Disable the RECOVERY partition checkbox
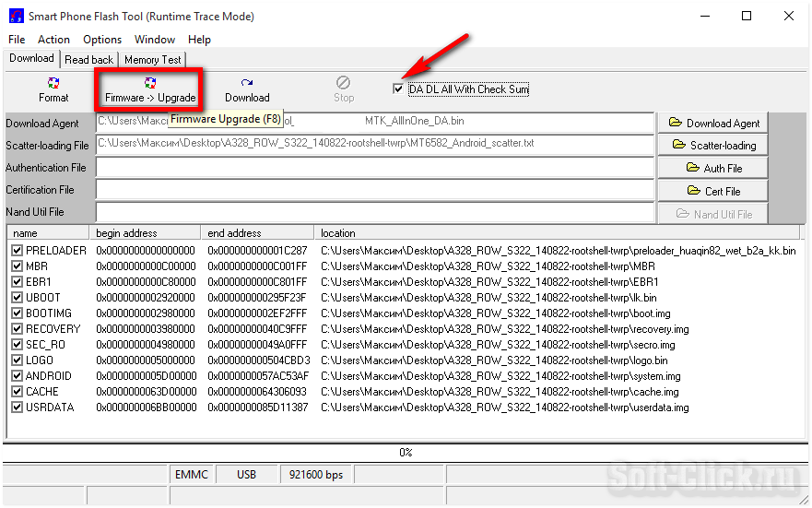 coord(18,329)
